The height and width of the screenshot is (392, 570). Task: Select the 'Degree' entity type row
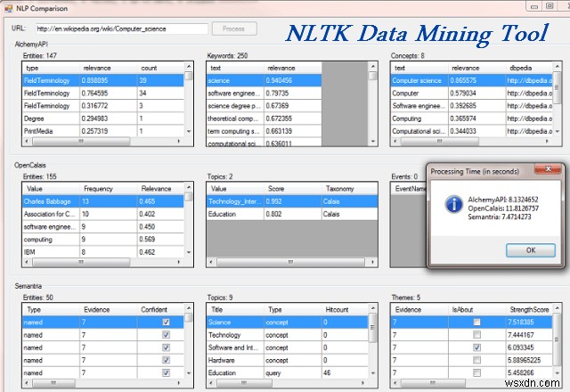(x=103, y=118)
